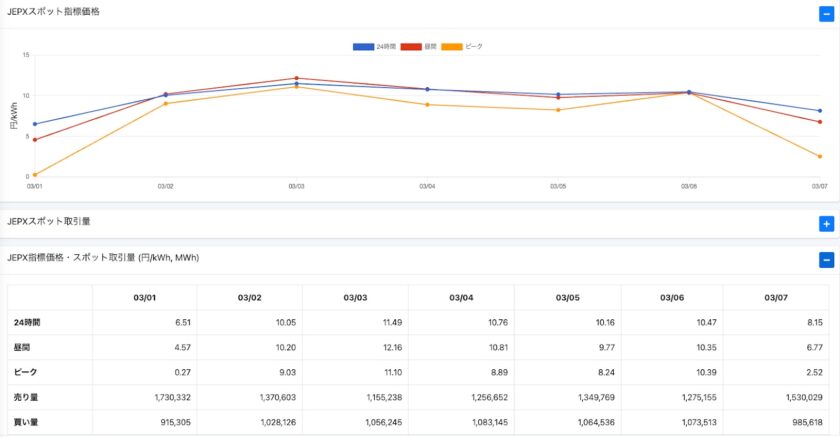840x438 pixels.
Task: Select the 03/01 table column header
Action: [x=144, y=297]
